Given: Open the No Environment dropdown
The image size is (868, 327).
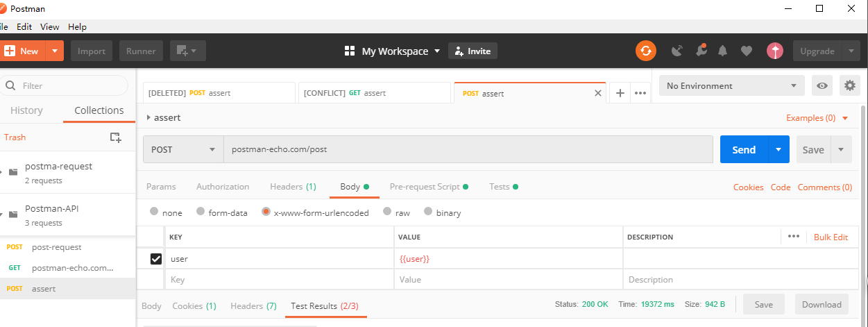Looking at the screenshot, I should [x=732, y=86].
